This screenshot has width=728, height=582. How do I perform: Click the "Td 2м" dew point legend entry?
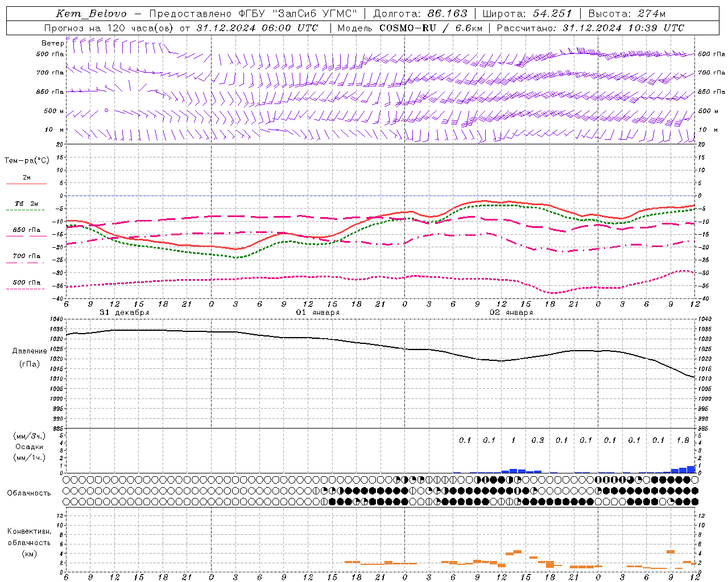coord(26,203)
